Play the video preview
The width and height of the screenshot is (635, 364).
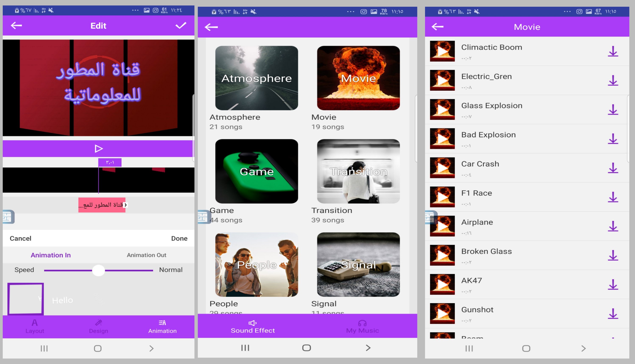[x=99, y=149]
